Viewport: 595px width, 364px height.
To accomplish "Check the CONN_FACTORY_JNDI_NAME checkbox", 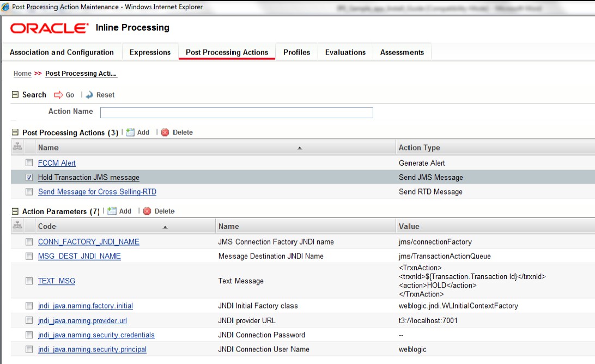I will point(29,241).
